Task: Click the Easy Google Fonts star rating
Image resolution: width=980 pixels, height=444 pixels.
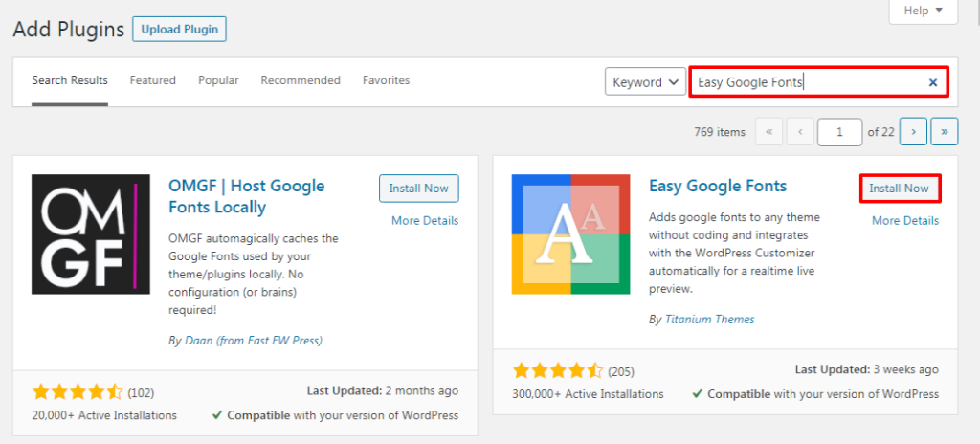Action: coord(558,371)
